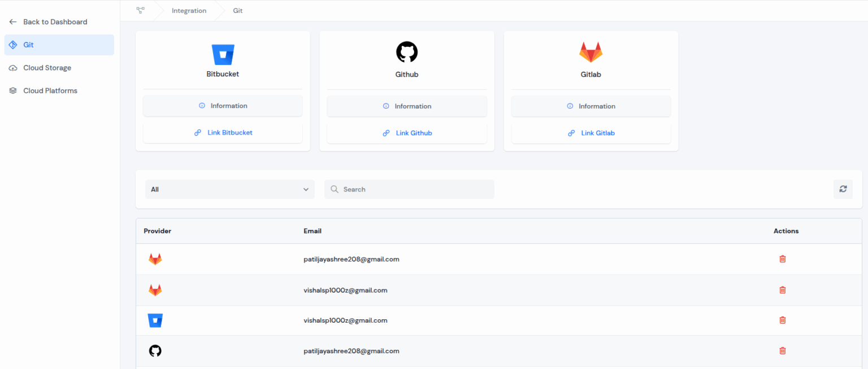Screen dimensions: 868x369
Task: Click Link Bitbucket button
Action: (x=223, y=133)
